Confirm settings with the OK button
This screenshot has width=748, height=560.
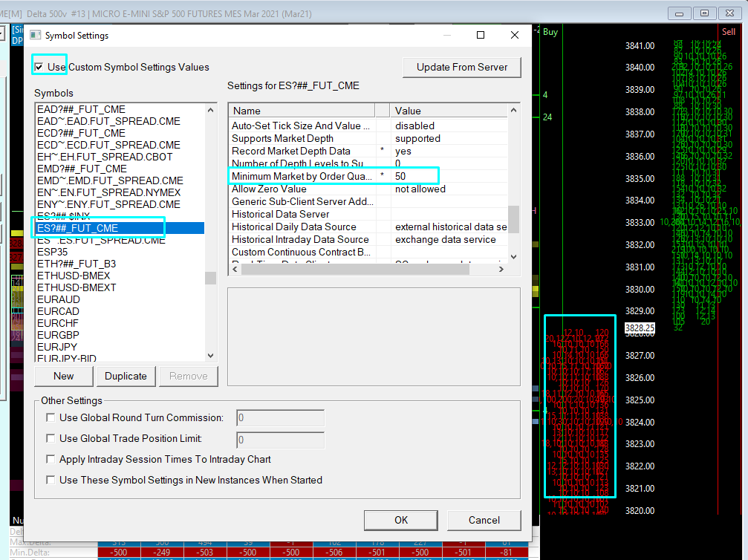point(400,521)
